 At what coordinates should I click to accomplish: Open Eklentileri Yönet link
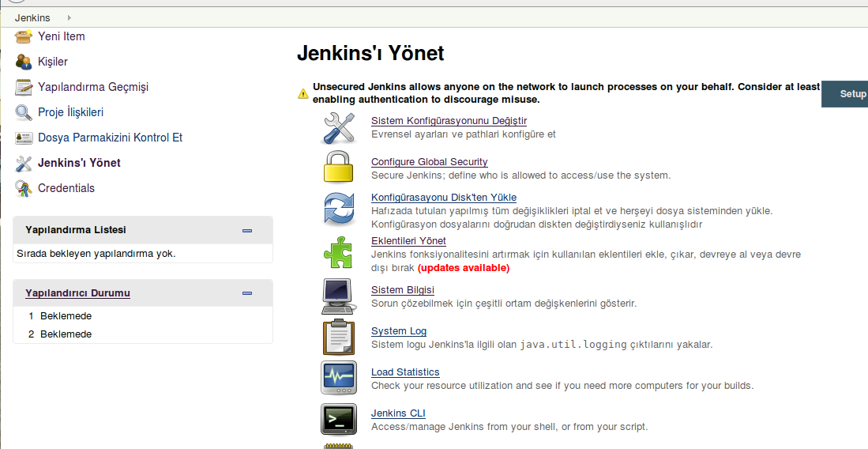click(x=408, y=241)
